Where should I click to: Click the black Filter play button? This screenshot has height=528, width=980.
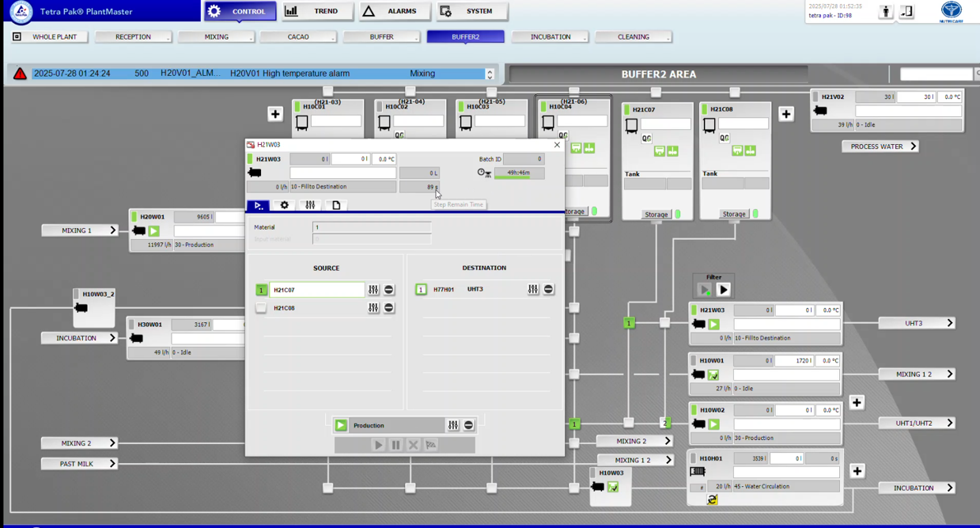pos(723,290)
